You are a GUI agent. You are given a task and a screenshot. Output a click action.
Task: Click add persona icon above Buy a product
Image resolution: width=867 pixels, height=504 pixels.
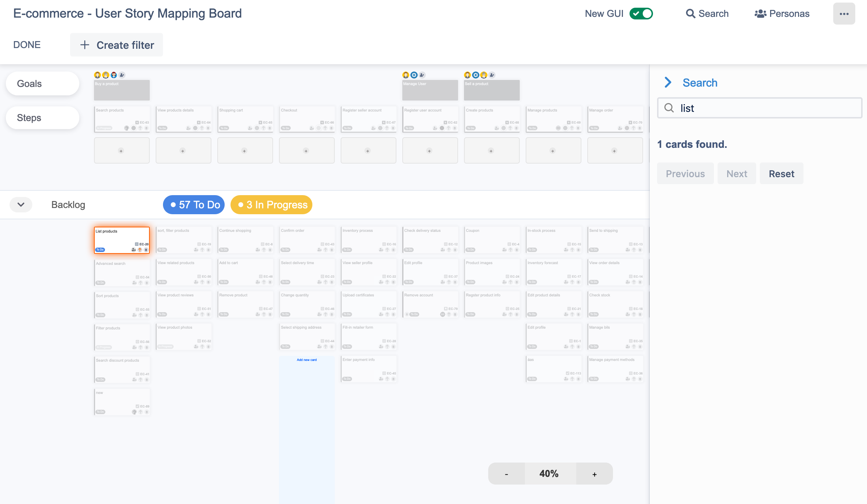[122, 75]
